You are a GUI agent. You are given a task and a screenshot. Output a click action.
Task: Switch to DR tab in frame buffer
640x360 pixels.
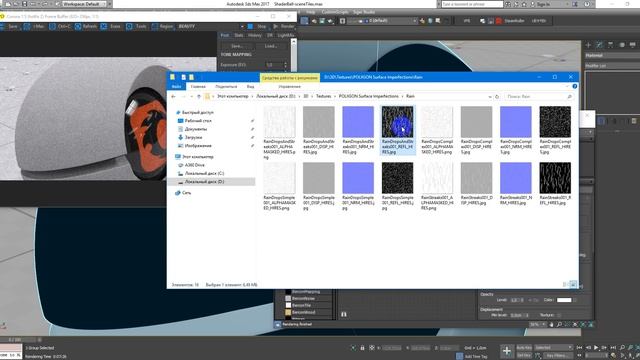pos(270,36)
